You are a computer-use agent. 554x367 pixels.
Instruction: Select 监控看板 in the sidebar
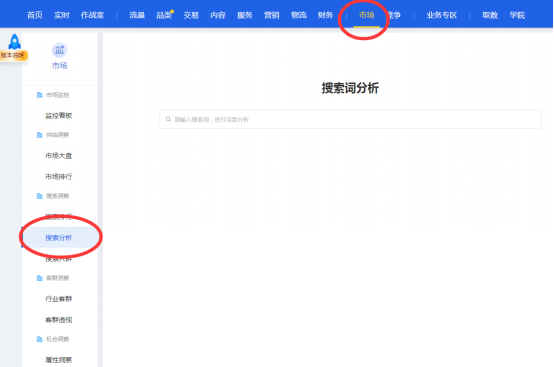59,116
